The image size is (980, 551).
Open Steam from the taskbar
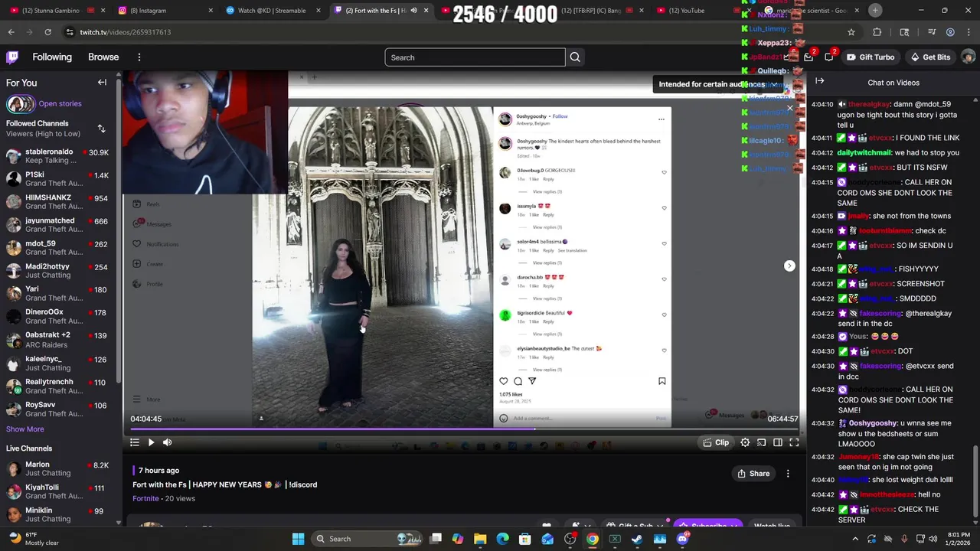[x=637, y=539]
